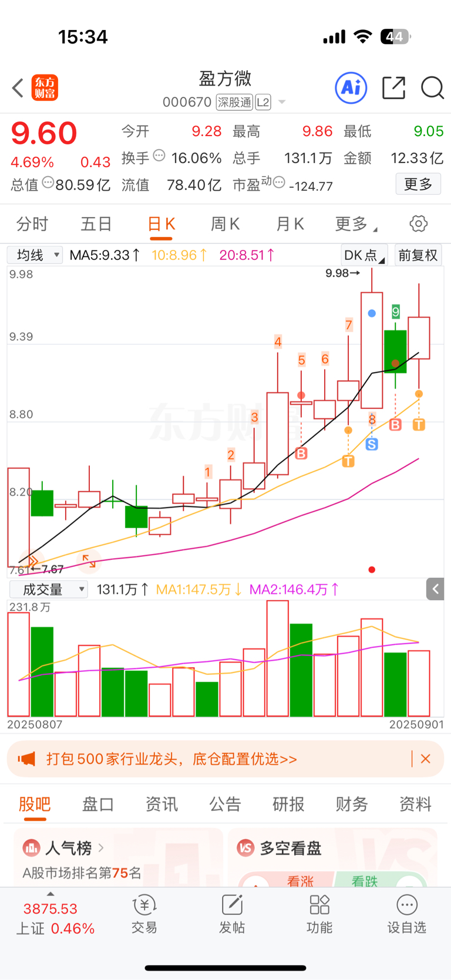The height and width of the screenshot is (980, 451).
Task: Open the Ai assistant icon
Action: (351, 88)
